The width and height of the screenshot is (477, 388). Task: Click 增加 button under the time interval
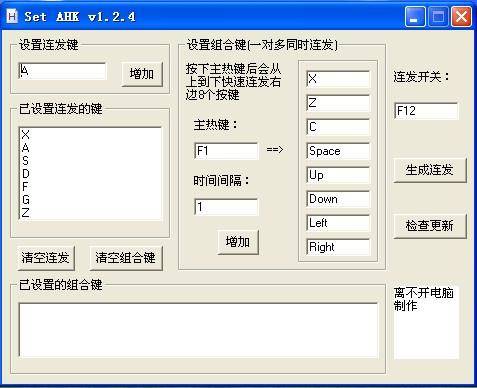(238, 242)
